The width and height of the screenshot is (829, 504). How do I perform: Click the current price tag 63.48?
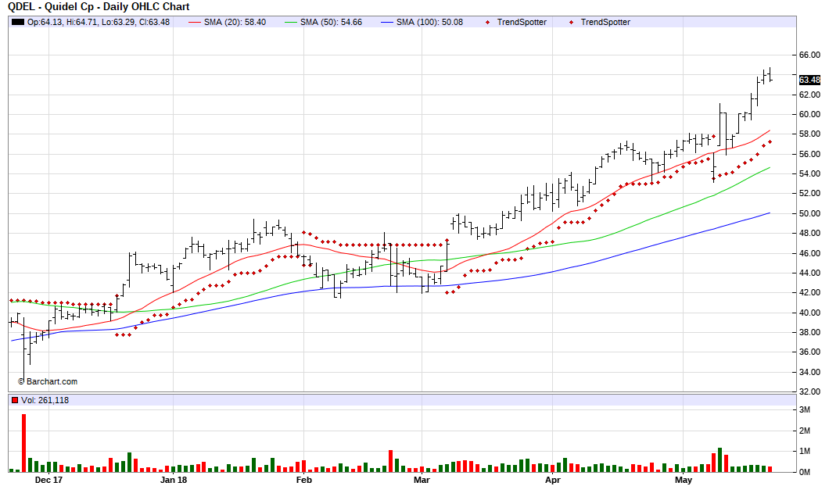pos(809,80)
